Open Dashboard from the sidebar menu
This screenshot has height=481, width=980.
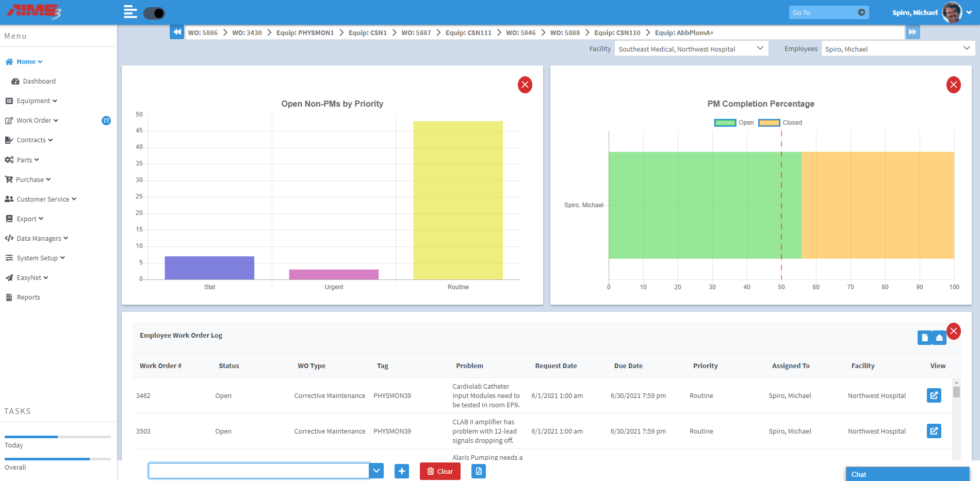point(39,81)
